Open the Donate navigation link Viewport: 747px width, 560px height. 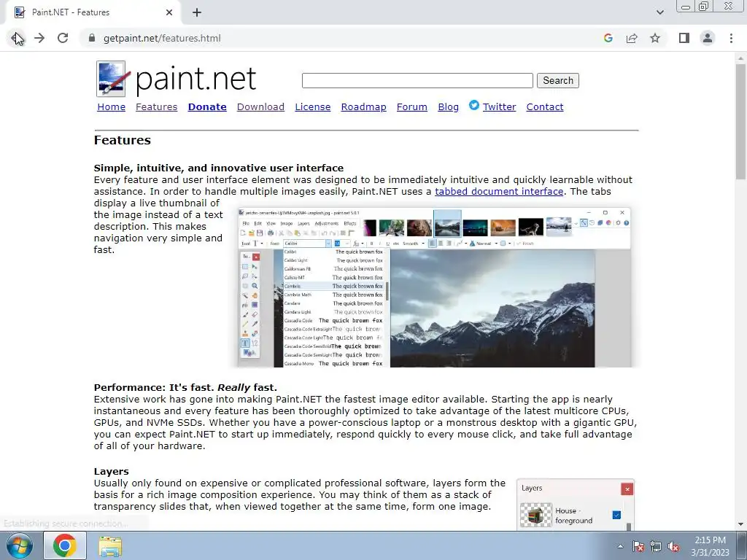coord(207,106)
